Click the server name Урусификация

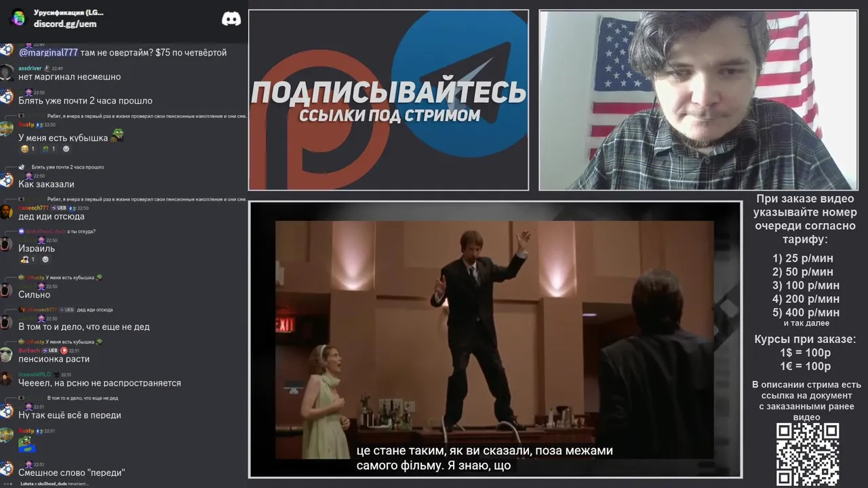68,12
